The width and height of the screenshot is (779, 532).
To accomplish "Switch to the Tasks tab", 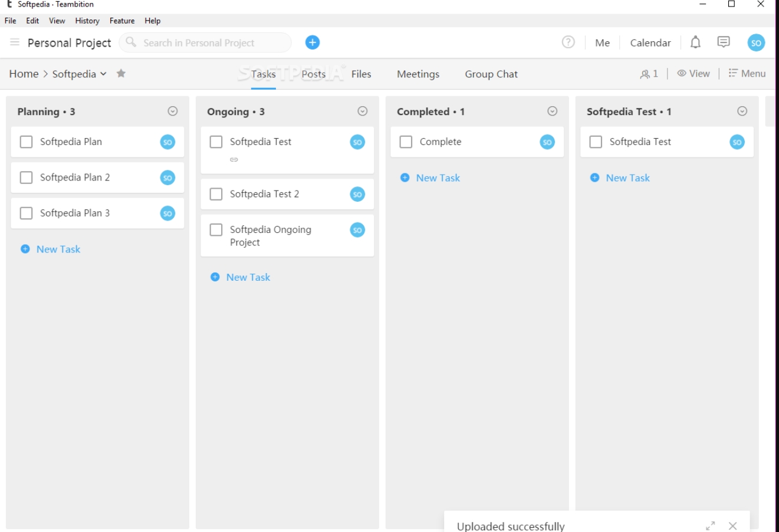I will point(264,74).
